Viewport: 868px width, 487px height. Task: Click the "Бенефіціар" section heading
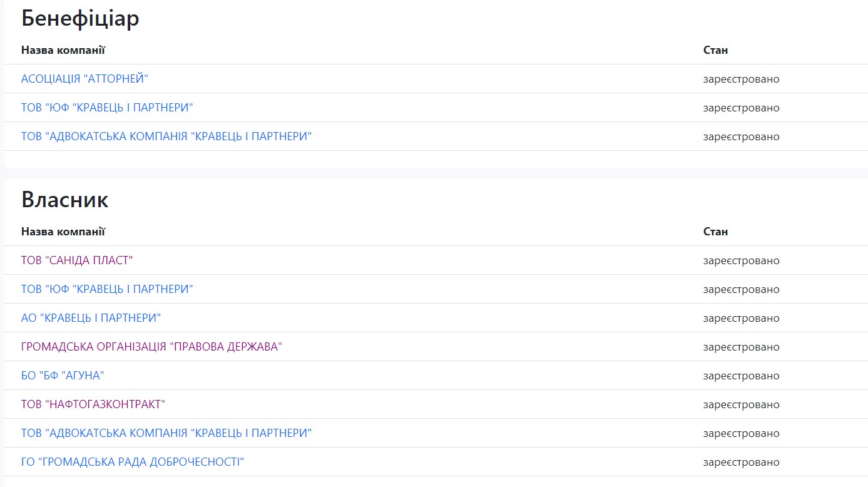coord(80,19)
